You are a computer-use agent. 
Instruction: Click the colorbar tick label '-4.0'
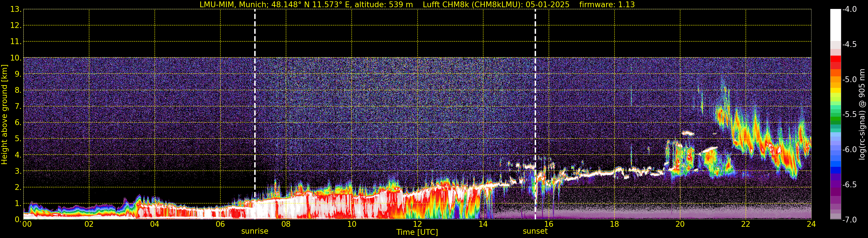point(850,10)
